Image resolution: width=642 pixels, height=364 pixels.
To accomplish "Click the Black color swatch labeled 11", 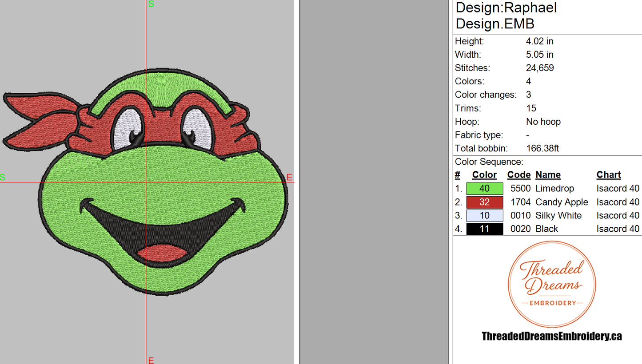I will (x=485, y=229).
